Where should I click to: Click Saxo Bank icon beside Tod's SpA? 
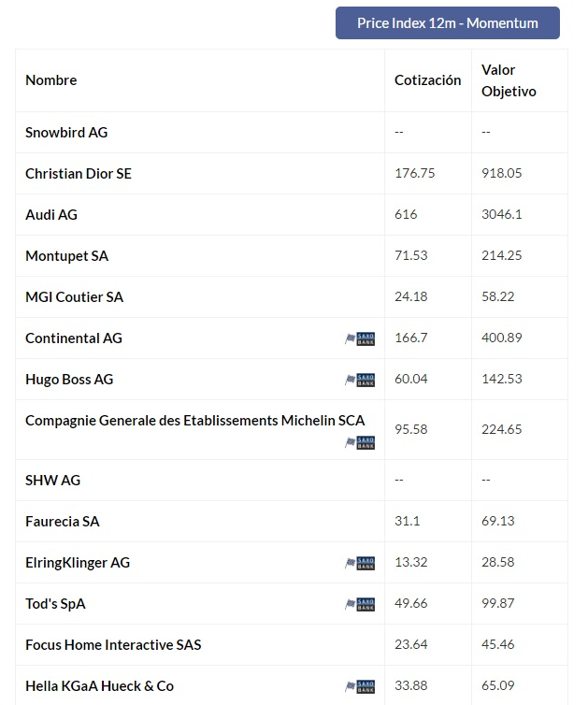pos(360,604)
